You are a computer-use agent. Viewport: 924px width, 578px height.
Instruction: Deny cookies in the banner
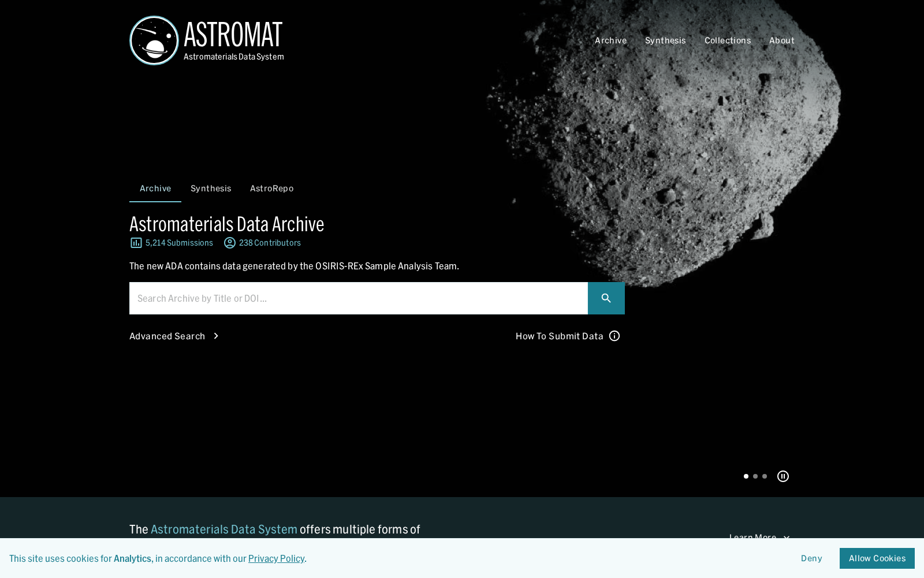pyautogui.click(x=811, y=558)
